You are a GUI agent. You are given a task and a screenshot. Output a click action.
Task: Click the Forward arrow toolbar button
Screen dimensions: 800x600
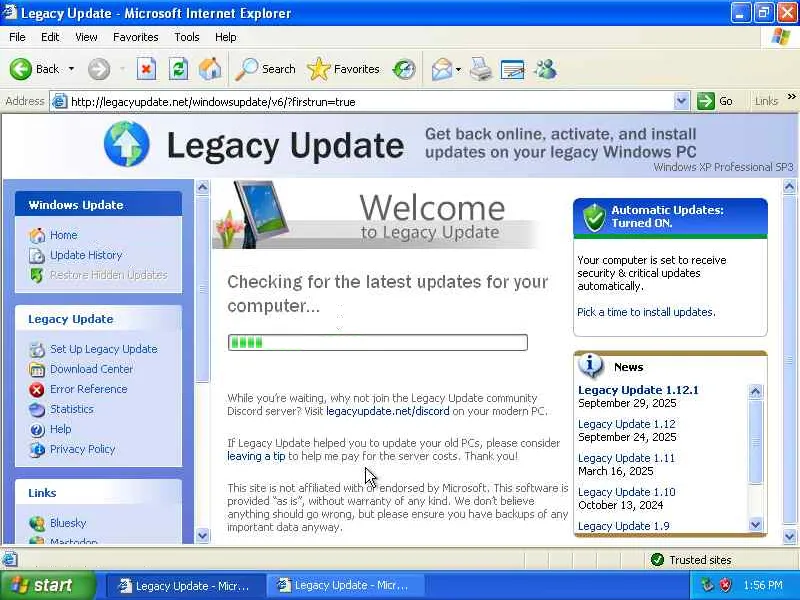(98, 69)
